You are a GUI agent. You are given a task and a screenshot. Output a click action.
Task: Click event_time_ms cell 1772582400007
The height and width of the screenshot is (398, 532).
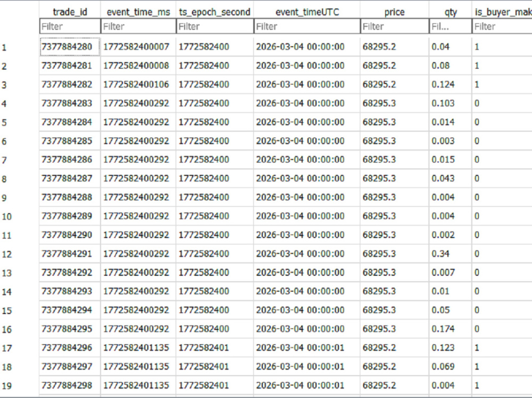tap(138, 47)
